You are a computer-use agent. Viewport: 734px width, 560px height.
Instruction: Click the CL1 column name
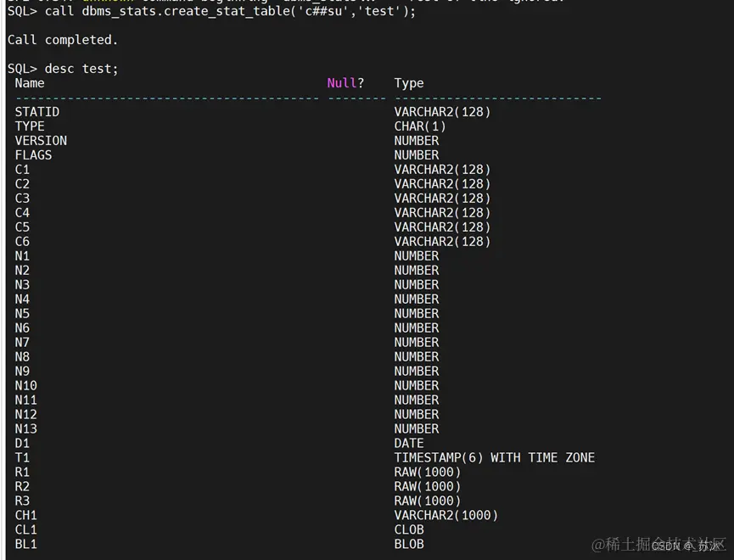tap(25, 529)
